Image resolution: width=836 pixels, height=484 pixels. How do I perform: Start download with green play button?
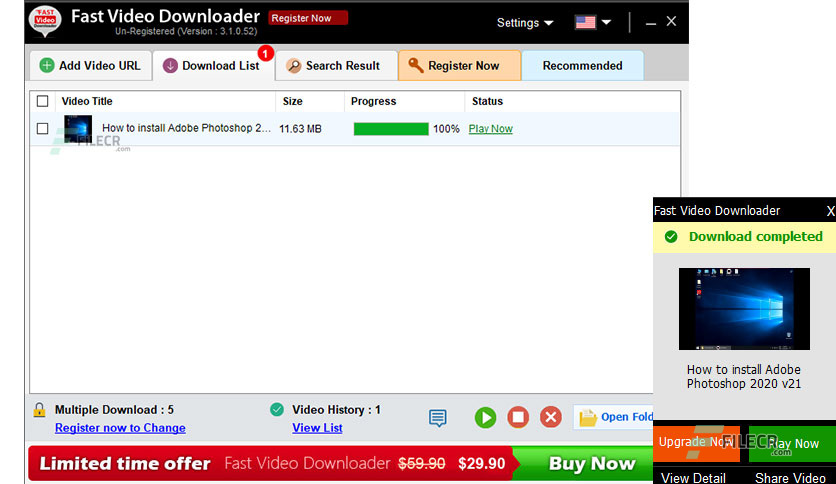485,417
